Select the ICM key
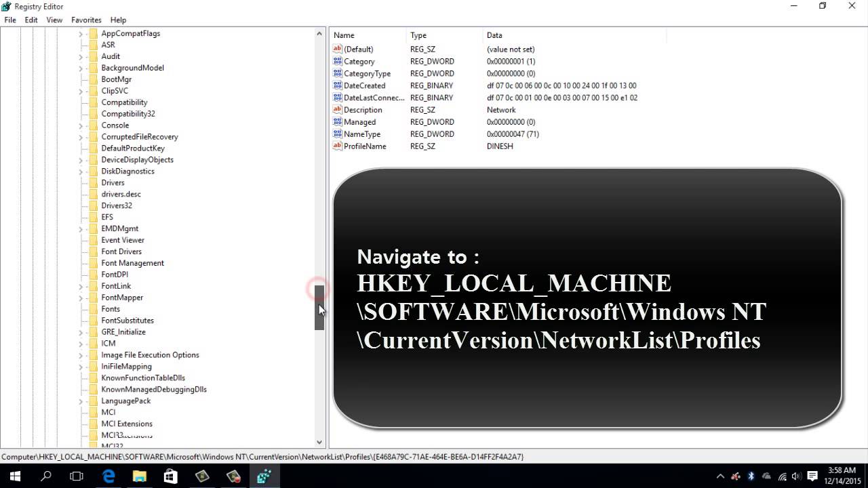Screen dimensions: 868x488 click(x=108, y=344)
